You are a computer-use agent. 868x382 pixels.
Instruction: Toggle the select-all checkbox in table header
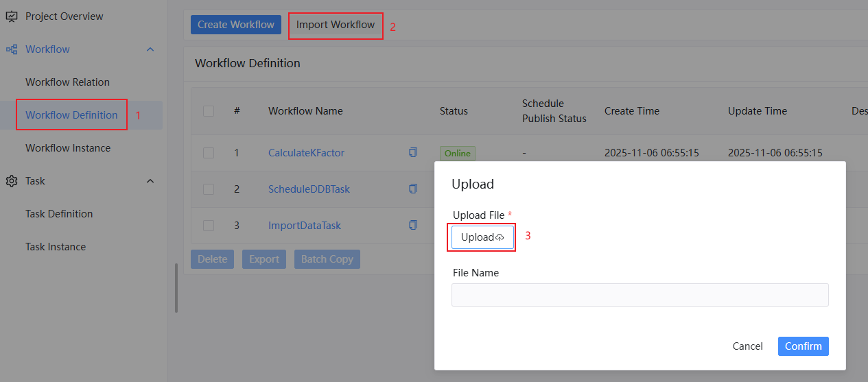pos(209,111)
